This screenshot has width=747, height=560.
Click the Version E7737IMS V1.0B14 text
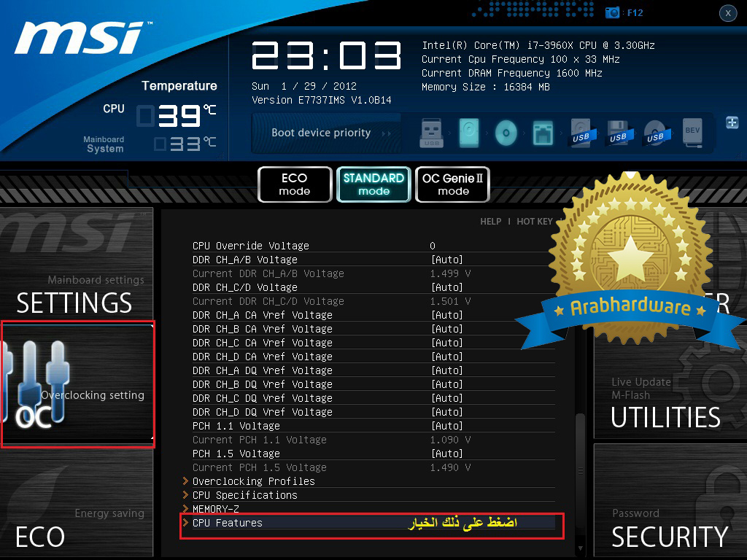(322, 100)
